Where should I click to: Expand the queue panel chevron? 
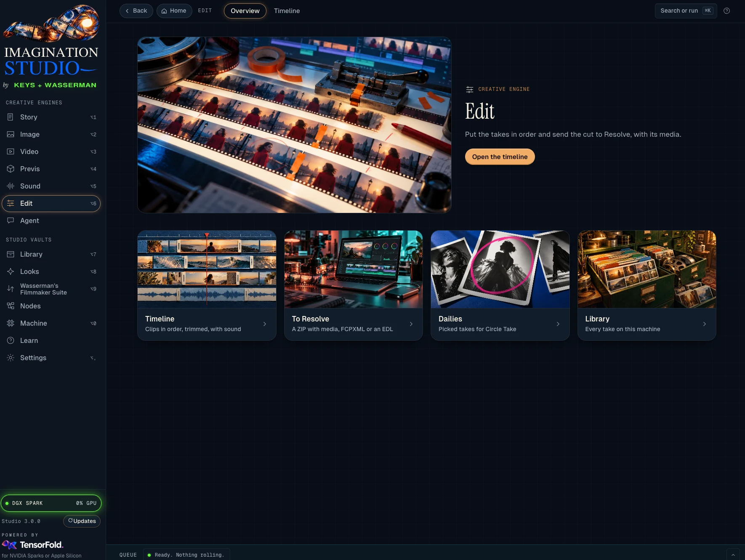click(x=733, y=555)
